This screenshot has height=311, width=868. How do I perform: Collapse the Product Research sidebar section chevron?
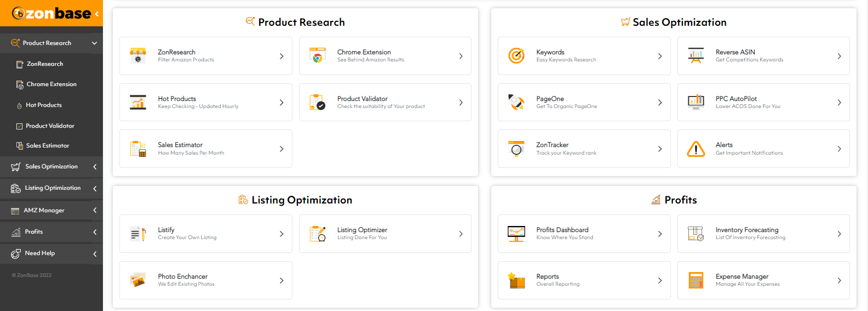coord(94,43)
